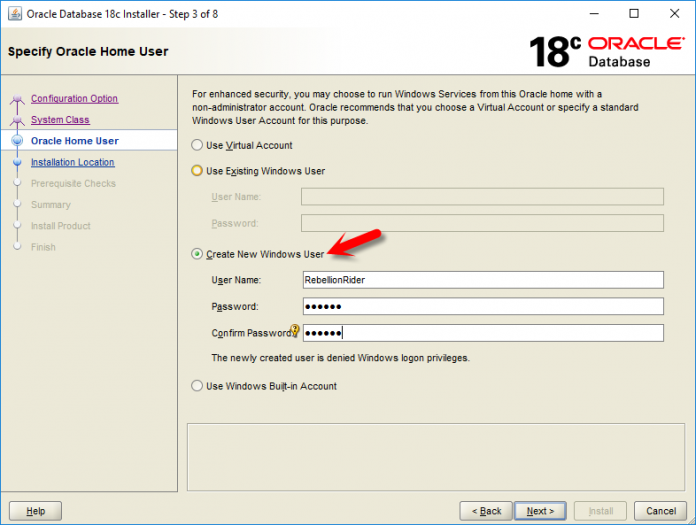Click the User Name field containing RebellionRider
The height and width of the screenshot is (525, 696).
[482, 280]
